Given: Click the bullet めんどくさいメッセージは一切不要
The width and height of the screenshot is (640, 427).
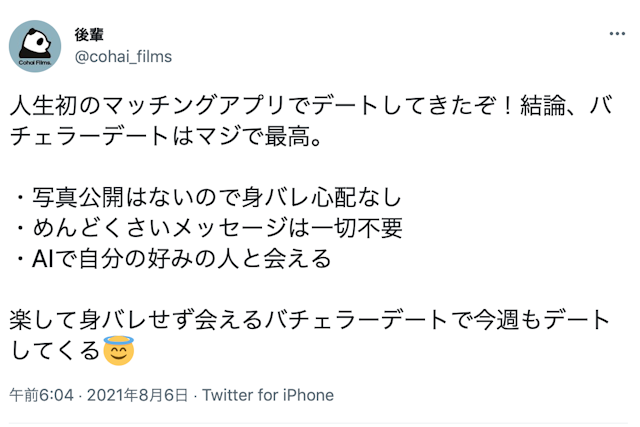Looking at the screenshot, I should tap(211, 228).
